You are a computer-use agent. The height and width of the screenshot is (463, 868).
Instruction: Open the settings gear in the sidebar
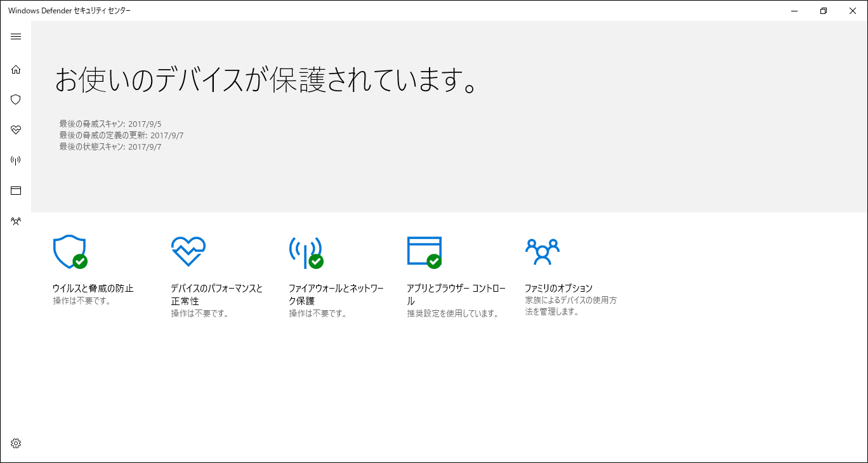coord(16,443)
